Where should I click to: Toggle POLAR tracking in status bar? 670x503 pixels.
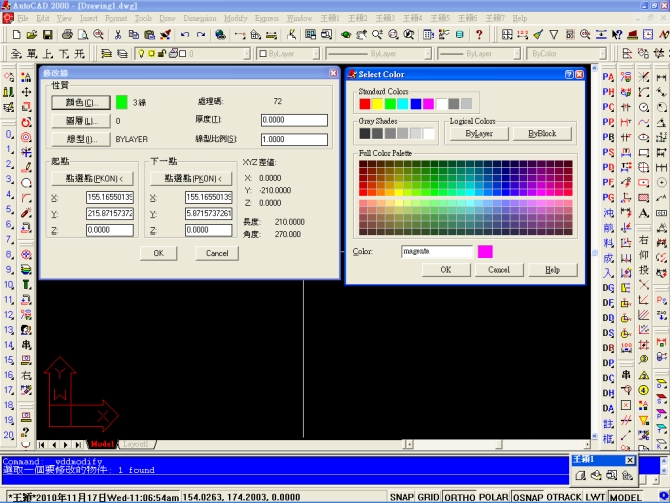coord(494,497)
